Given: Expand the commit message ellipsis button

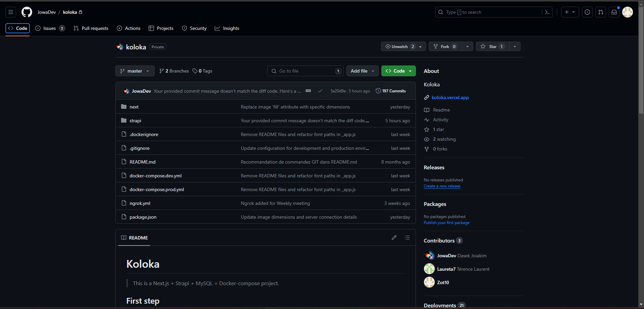Looking at the screenshot, I should click(x=308, y=91).
